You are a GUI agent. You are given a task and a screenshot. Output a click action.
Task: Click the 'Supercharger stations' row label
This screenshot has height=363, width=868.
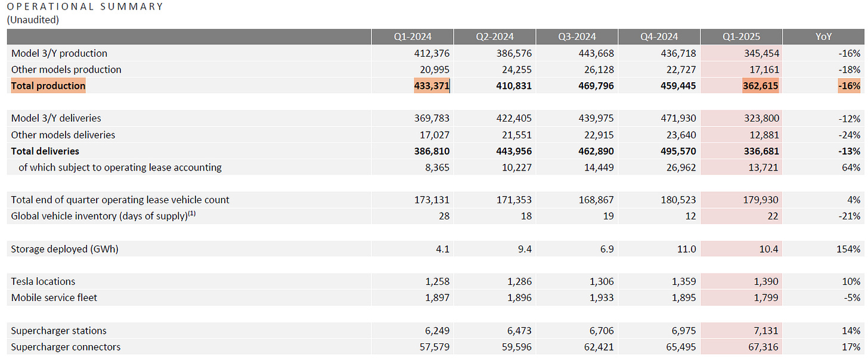click(x=59, y=330)
